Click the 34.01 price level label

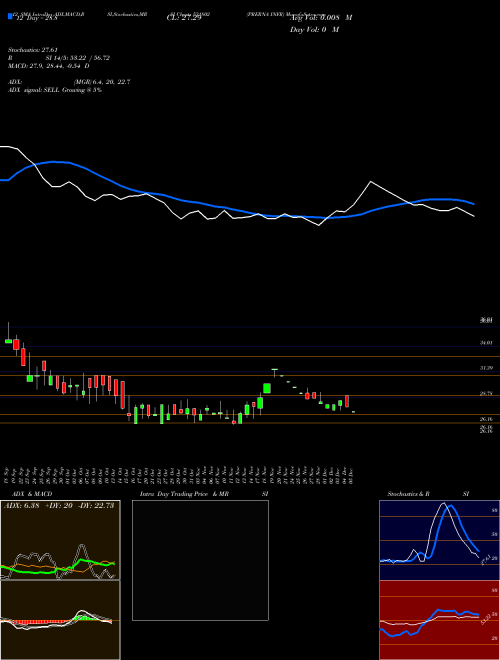[486, 343]
